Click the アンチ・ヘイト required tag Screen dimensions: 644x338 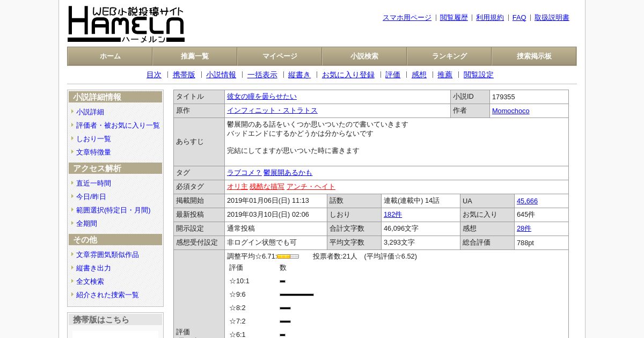[311, 187]
